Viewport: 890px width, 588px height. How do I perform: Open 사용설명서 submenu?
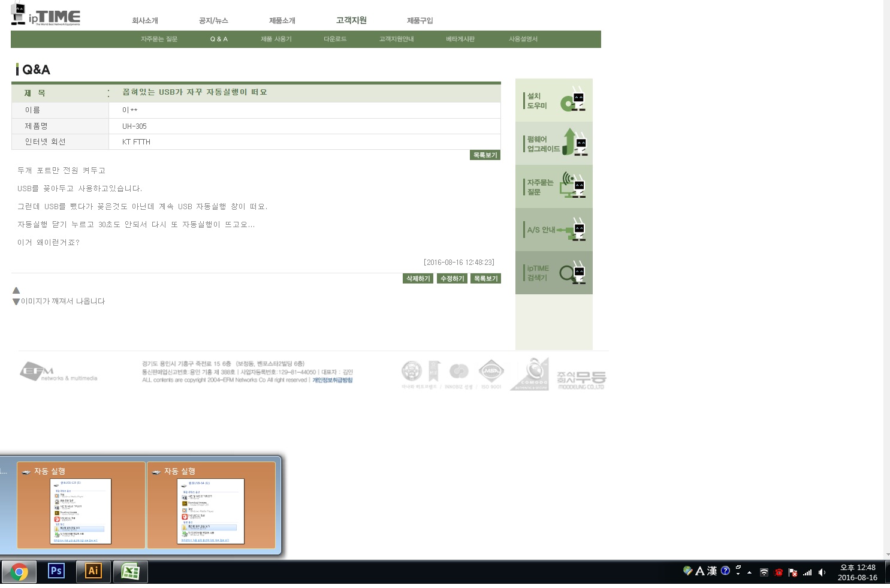tap(523, 39)
